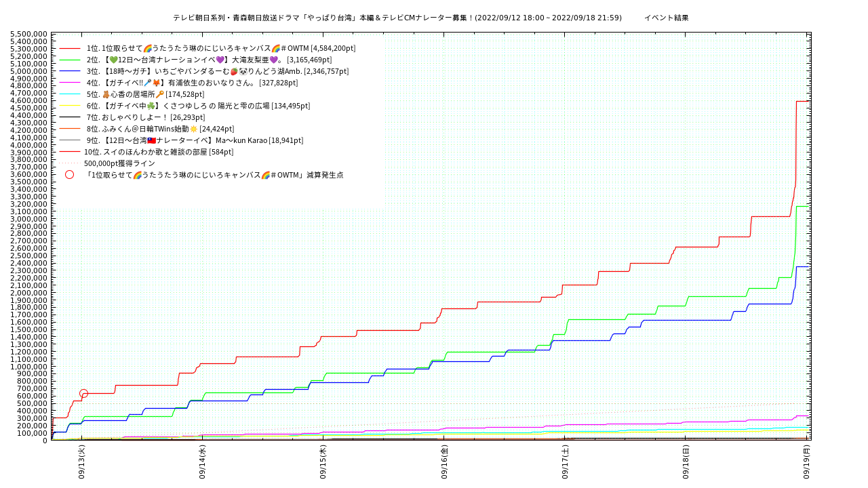The height and width of the screenshot is (488, 868).
Task: Click the chart title about やっぱり台湾
Action: tap(397, 18)
